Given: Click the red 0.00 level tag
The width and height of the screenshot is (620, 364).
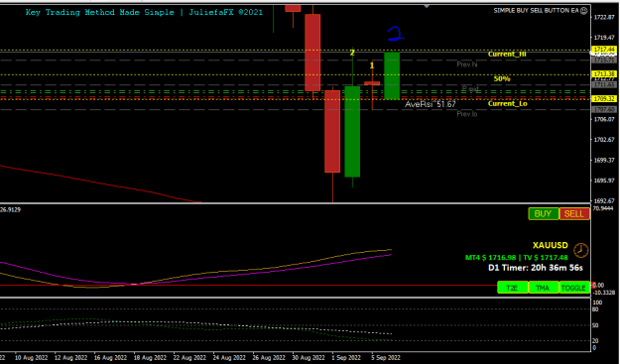Looking at the screenshot, I should [597, 286].
